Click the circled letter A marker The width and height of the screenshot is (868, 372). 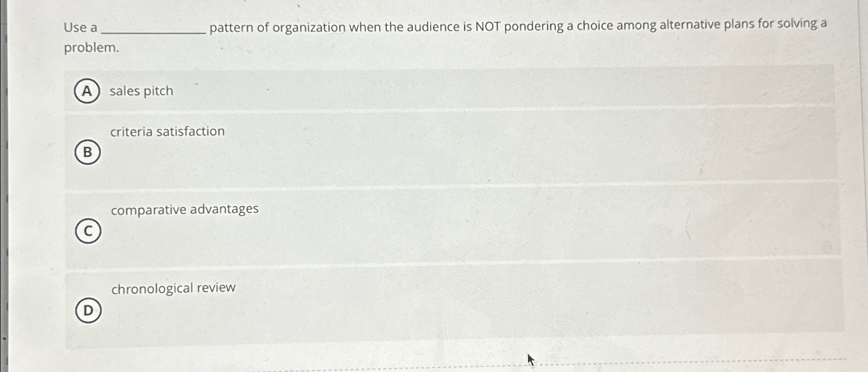[88, 91]
